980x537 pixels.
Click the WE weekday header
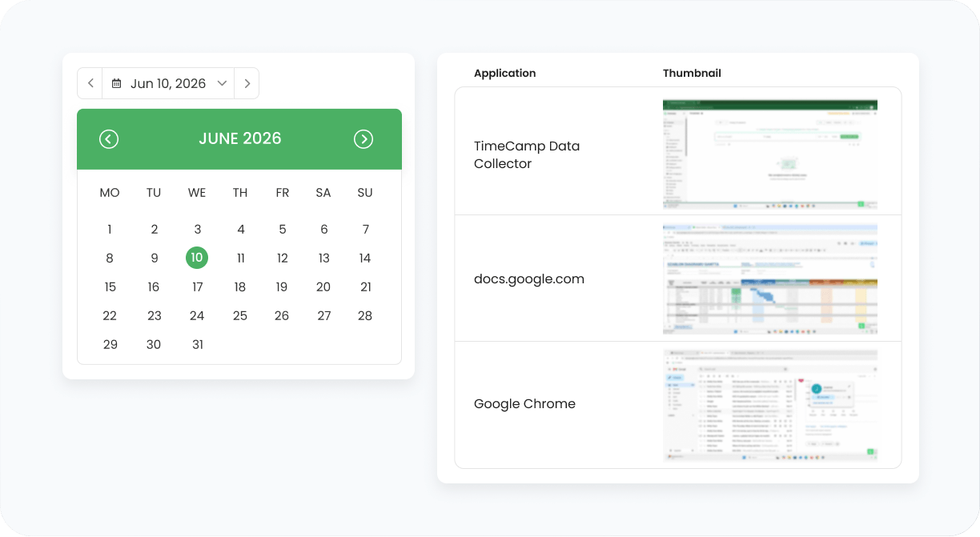coord(197,193)
